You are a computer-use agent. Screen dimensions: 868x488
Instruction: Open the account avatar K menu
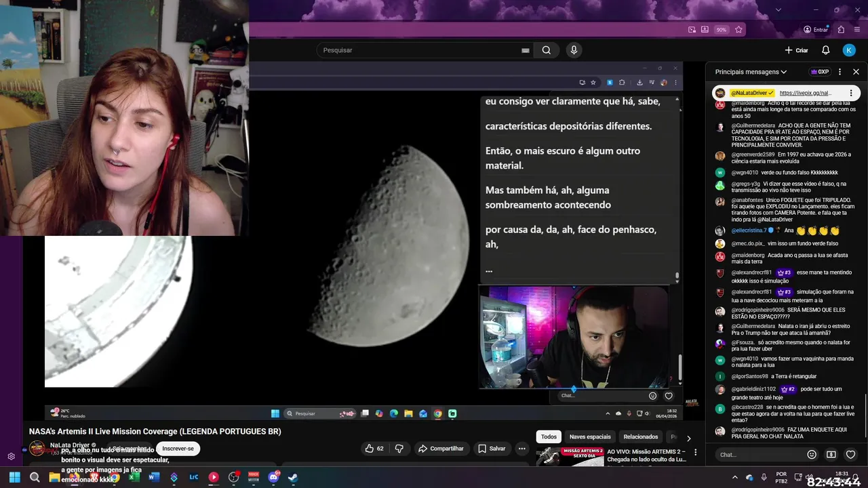pyautogui.click(x=849, y=50)
